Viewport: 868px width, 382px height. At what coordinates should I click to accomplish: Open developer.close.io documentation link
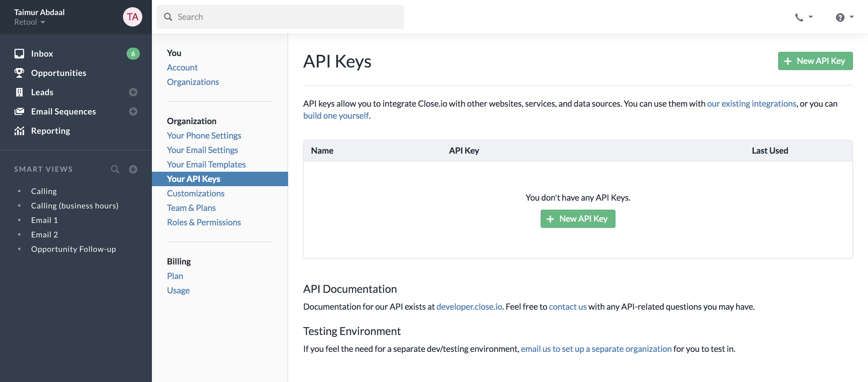(469, 307)
